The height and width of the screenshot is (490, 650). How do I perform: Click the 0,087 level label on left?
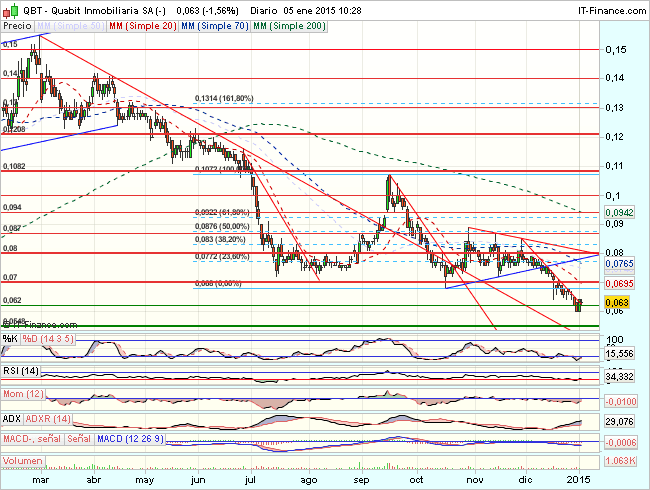click(12, 228)
